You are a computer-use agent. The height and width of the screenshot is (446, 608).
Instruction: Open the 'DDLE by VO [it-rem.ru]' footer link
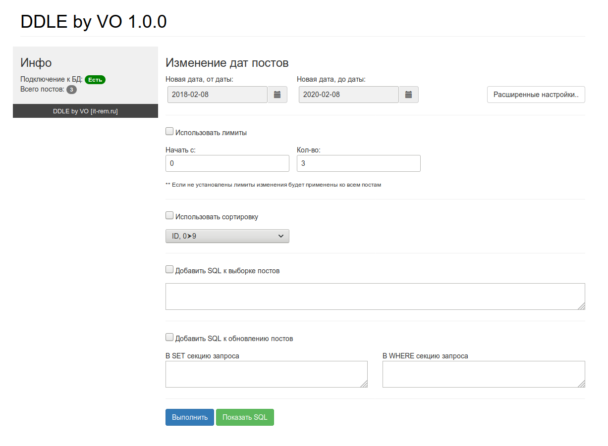point(85,111)
